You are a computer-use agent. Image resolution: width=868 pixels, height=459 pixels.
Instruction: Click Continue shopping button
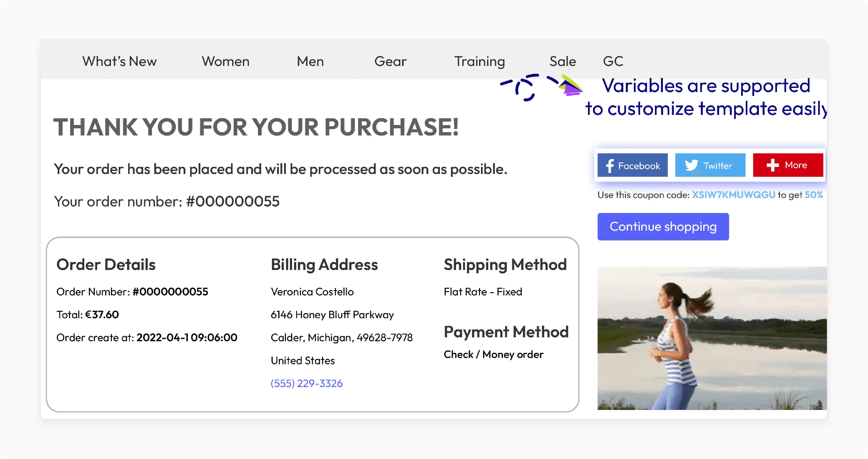[x=662, y=226]
